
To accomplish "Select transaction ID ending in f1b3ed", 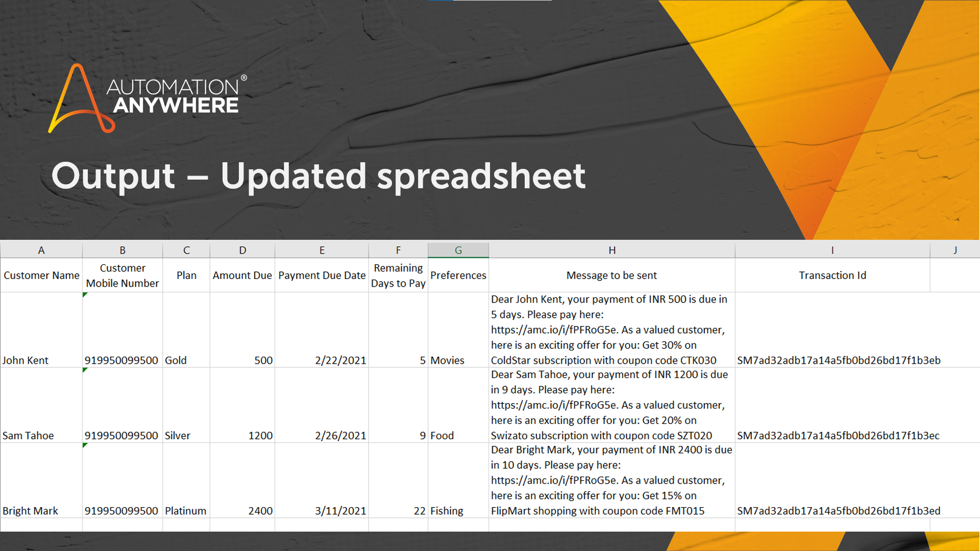I will (x=838, y=511).
